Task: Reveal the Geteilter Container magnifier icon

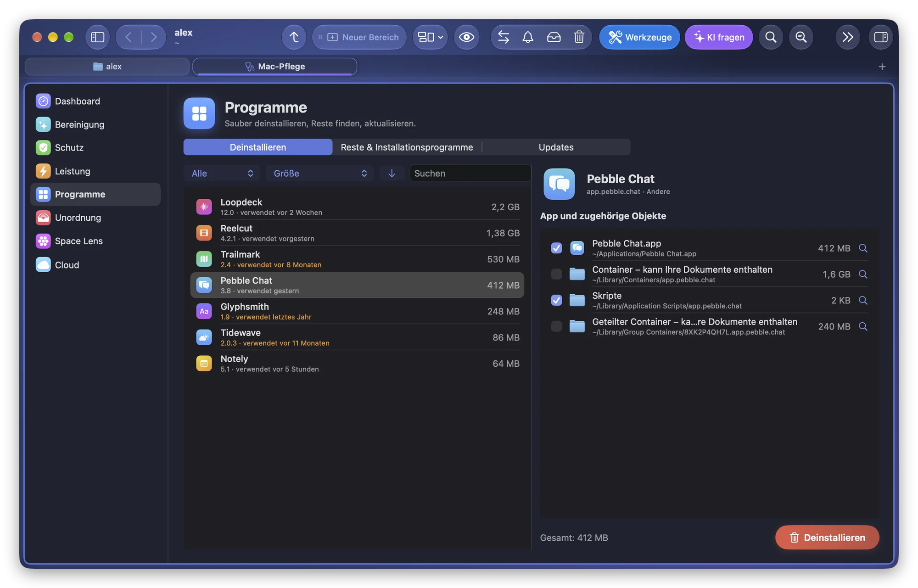Action: [863, 327]
